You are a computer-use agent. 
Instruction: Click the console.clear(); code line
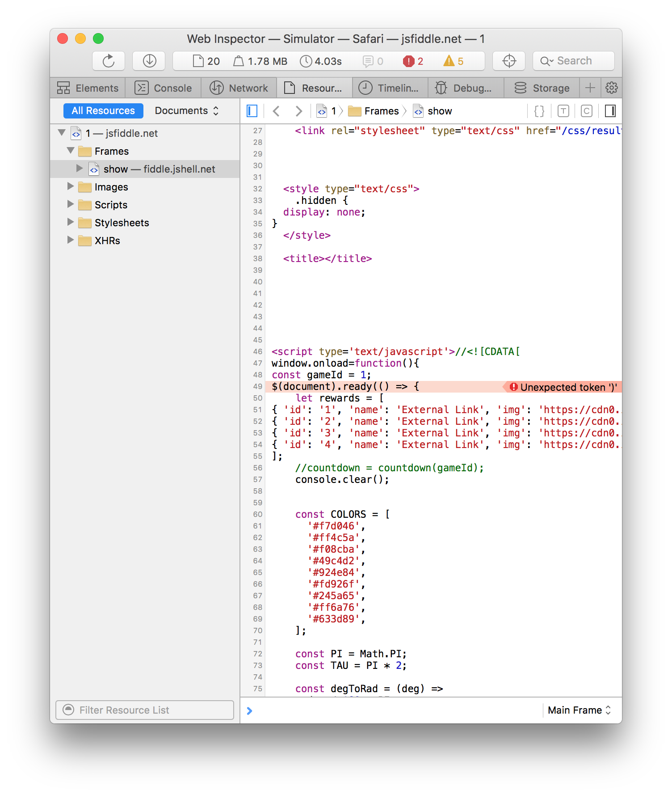coord(342,479)
